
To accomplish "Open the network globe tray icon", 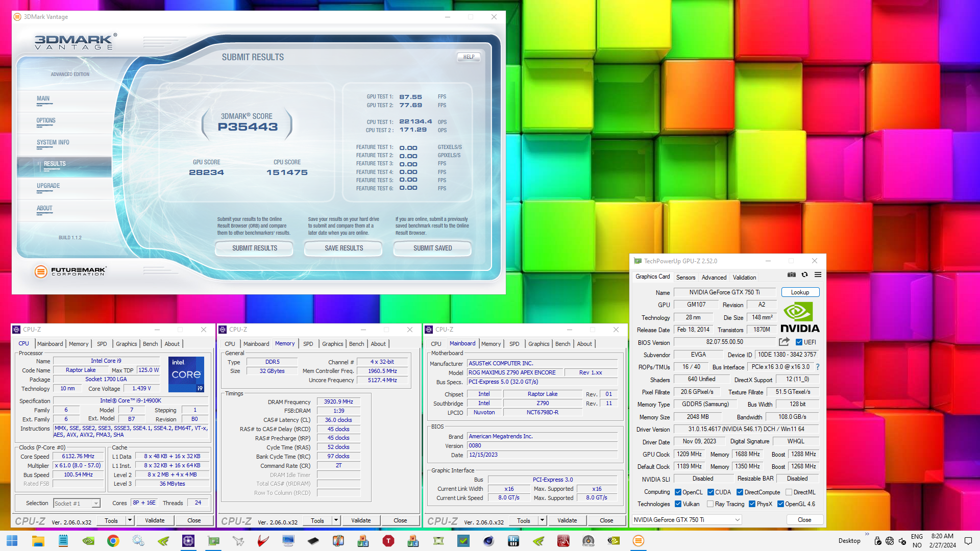I will point(890,541).
